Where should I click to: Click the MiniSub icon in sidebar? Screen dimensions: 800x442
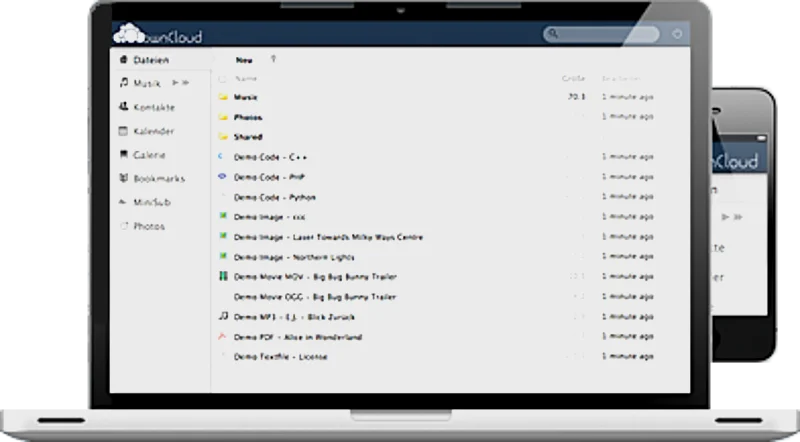point(122,202)
